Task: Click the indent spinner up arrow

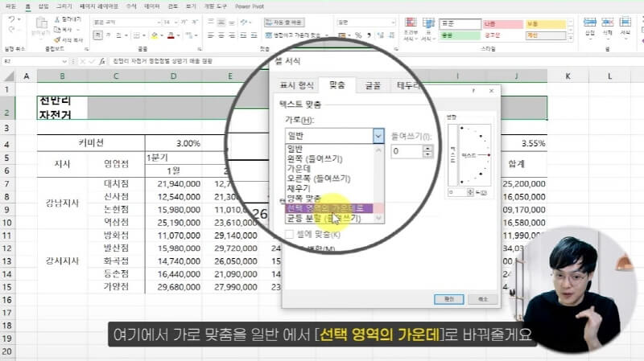Action: tap(427, 148)
